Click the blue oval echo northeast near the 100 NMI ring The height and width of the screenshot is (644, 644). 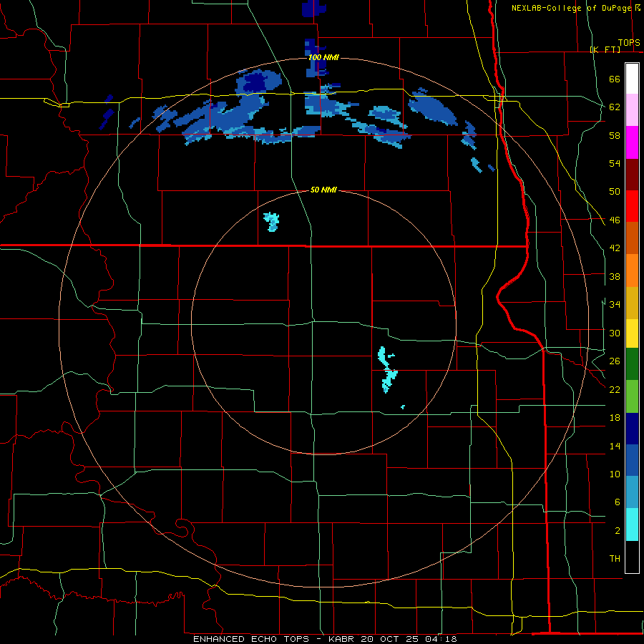[434, 108]
